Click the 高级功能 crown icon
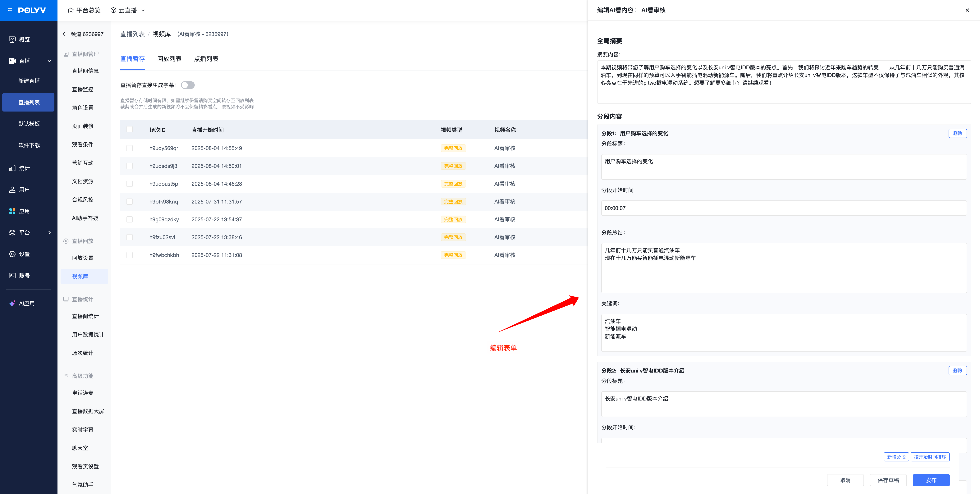 66,376
